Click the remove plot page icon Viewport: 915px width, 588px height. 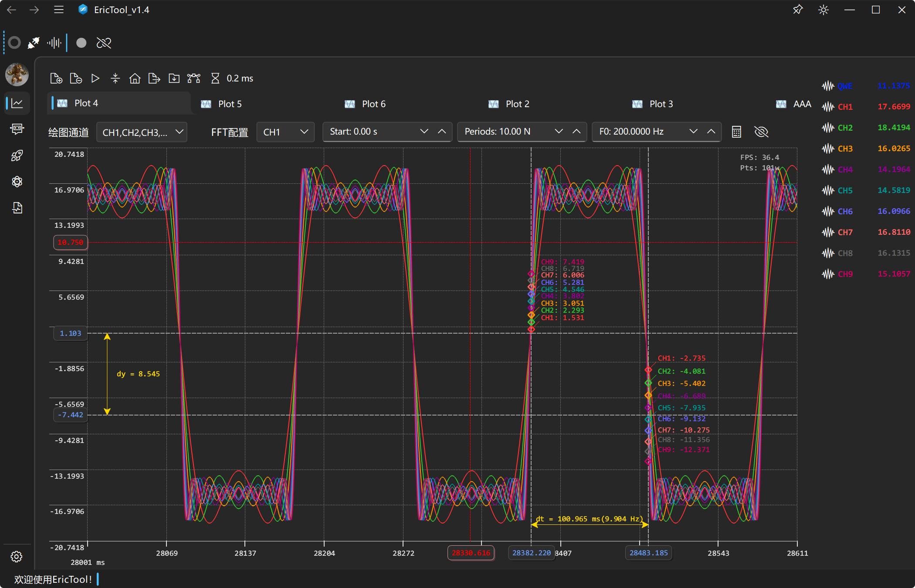(x=76, y=78)
